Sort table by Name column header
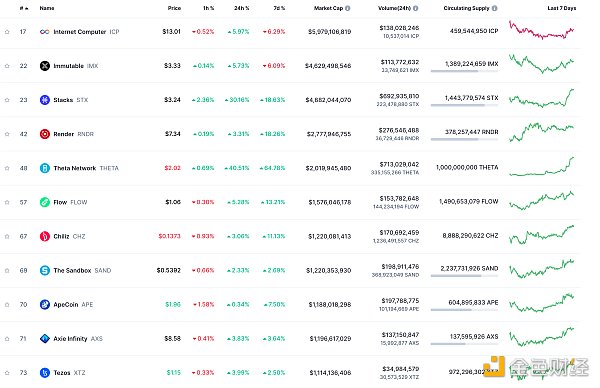600x388 pixels. 47,8
